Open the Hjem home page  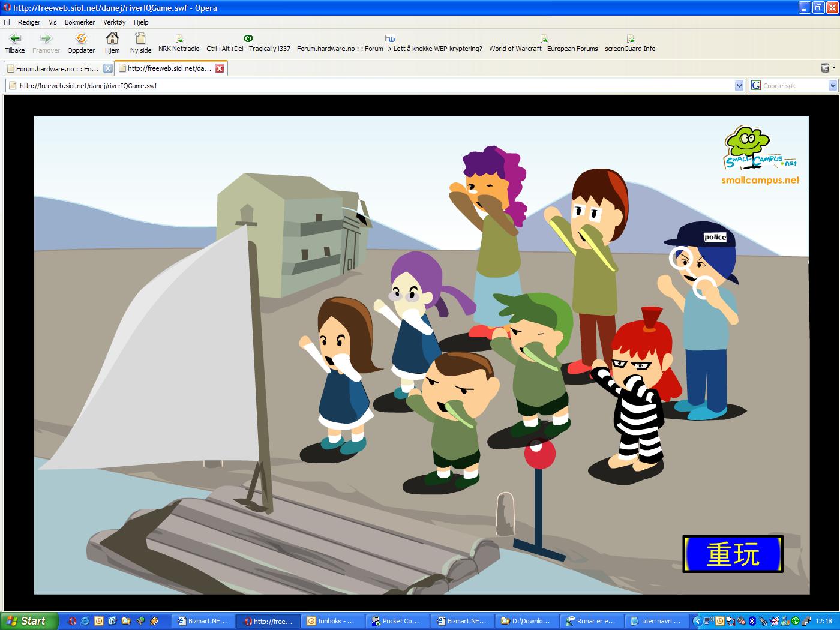[x=112, y=43]
